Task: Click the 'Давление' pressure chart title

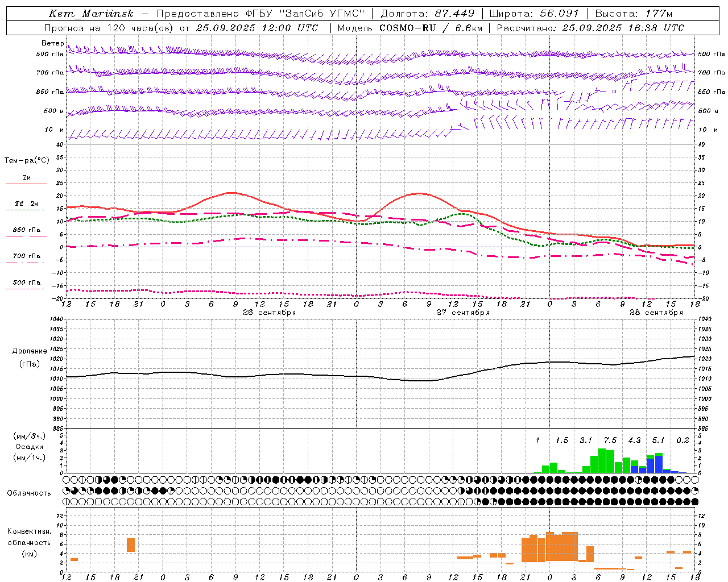Action: tap(30, 351)
